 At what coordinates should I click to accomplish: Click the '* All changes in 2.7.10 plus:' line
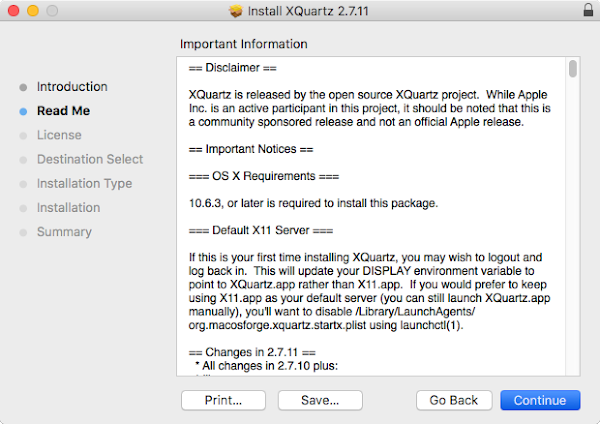pyautogui.click(x=267, y=366)
